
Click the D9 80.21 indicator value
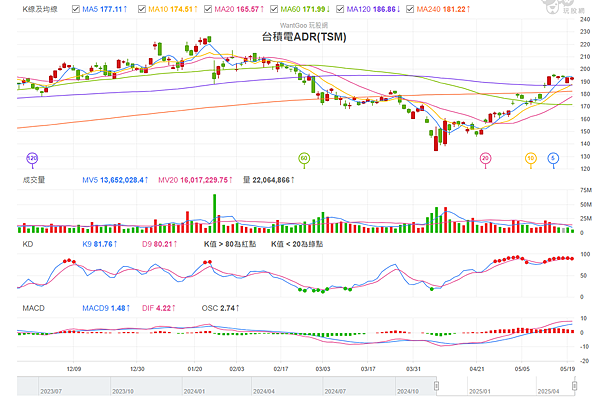160,244
